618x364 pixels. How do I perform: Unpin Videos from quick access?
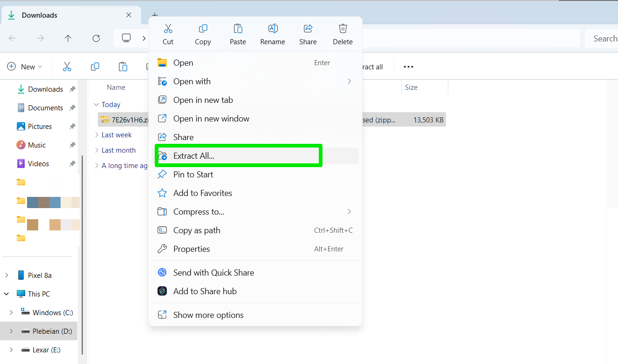[72, 164]
